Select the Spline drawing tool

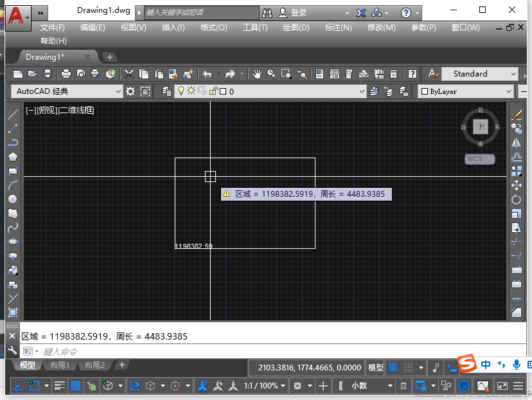point(13,228)
